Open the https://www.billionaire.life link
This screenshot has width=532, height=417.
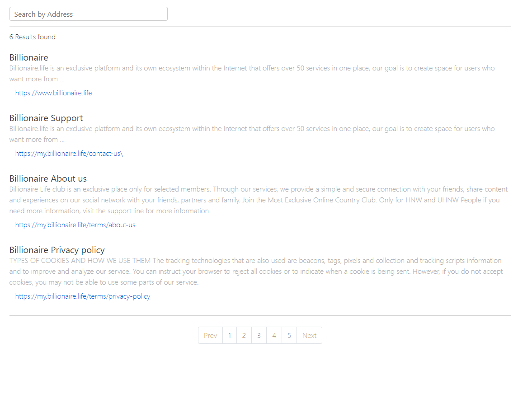click(x=54, y=93)
